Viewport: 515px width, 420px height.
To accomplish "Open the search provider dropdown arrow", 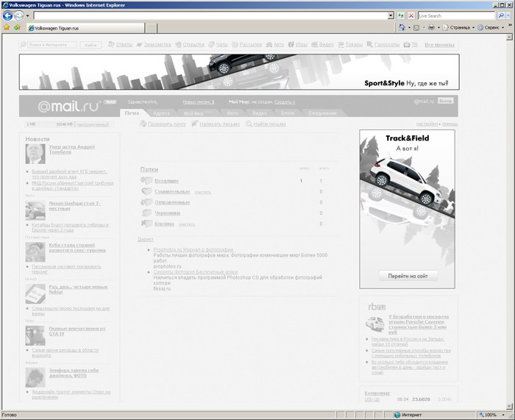I will tap(508, 15).
